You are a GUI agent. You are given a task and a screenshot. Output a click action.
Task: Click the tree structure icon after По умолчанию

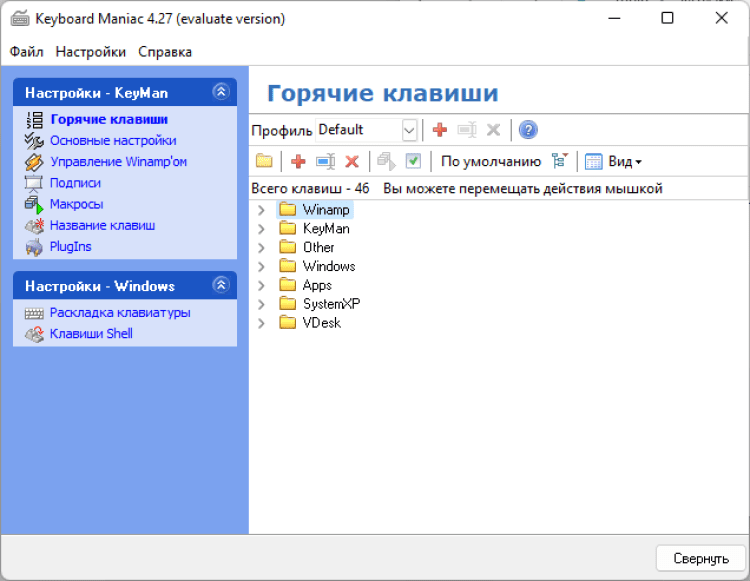click(560, 161)
